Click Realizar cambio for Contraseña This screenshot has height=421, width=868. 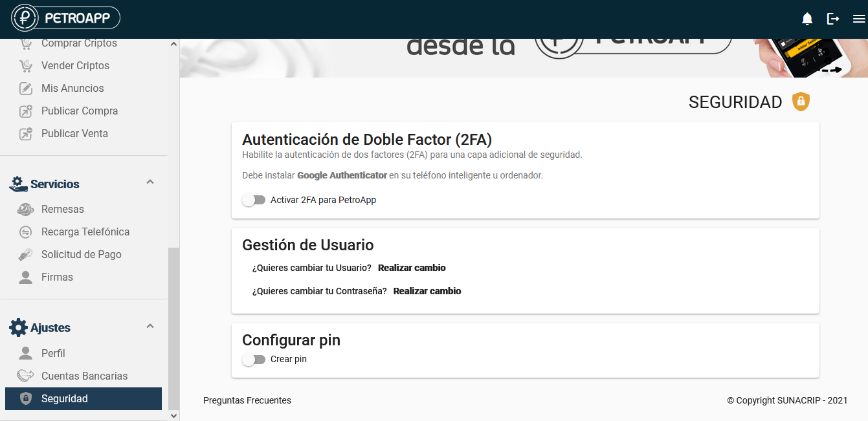click(427, 291)
